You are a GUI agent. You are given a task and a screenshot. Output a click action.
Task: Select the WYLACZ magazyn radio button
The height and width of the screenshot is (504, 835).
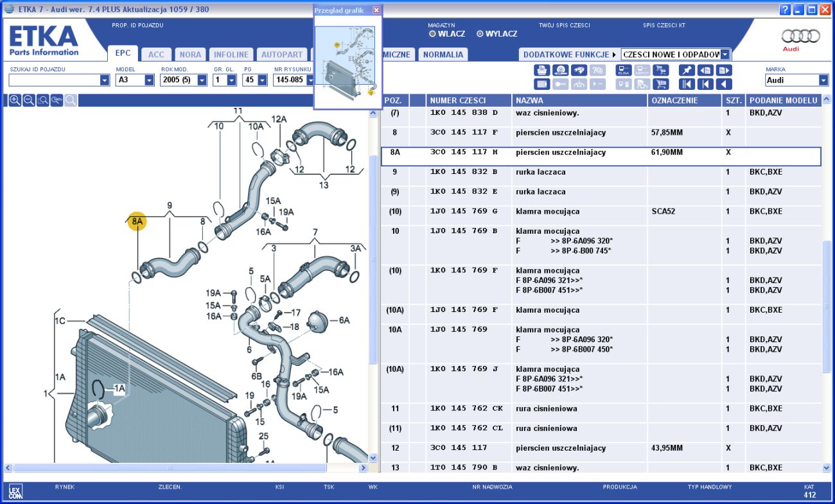click(x=480, y=34)
